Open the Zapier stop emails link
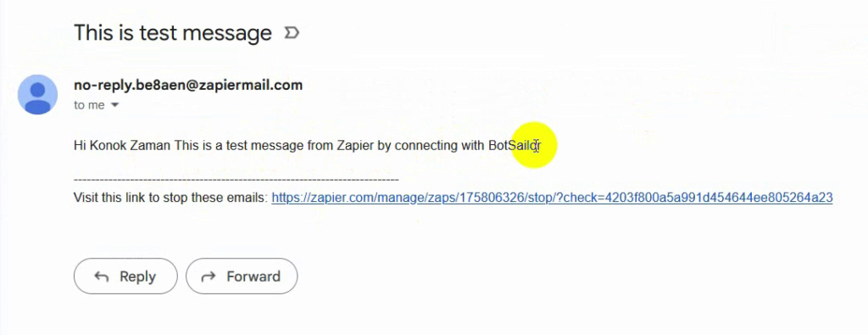The width and height of the screenshot is (868, 335). [552, 198]
